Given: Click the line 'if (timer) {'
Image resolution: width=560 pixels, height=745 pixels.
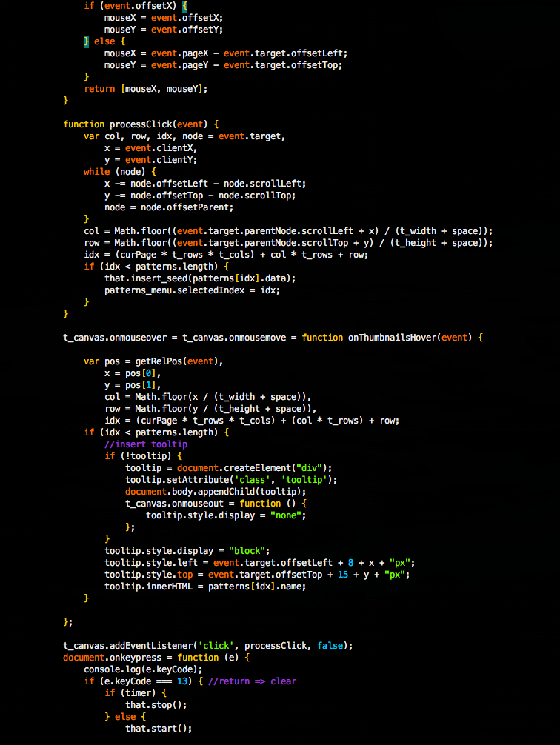Looking at the screenshot, I should [136, 693].
